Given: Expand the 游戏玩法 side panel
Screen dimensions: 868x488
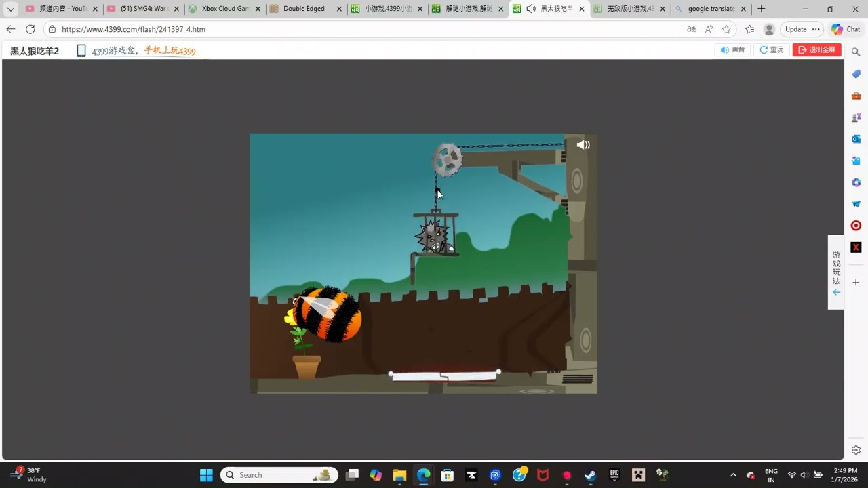Looking at the screenshot, I should point(836,272).
